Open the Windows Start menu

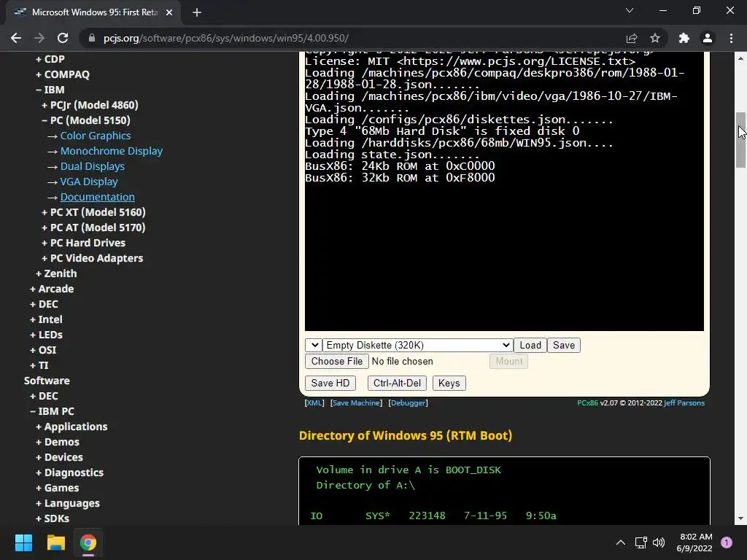[x=23, y=542]
